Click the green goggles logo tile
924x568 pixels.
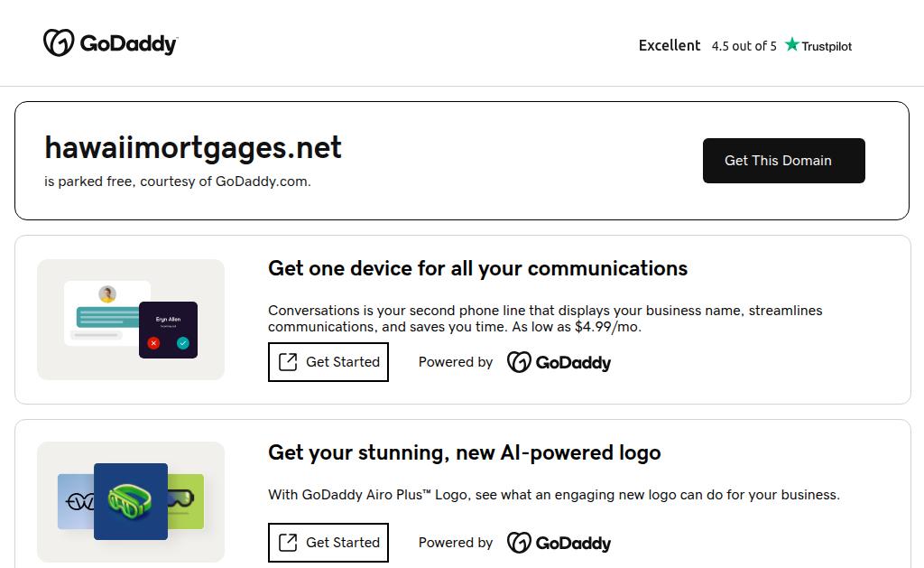131,501
